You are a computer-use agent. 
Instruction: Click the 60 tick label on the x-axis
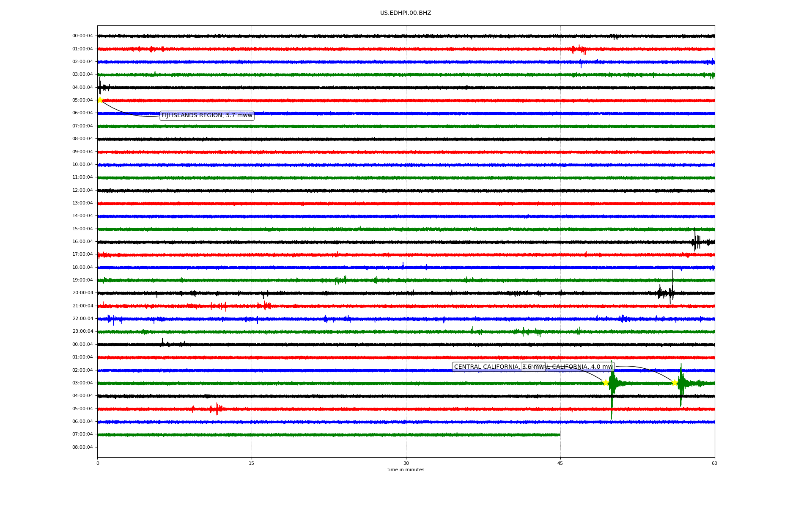coord(714,464)
